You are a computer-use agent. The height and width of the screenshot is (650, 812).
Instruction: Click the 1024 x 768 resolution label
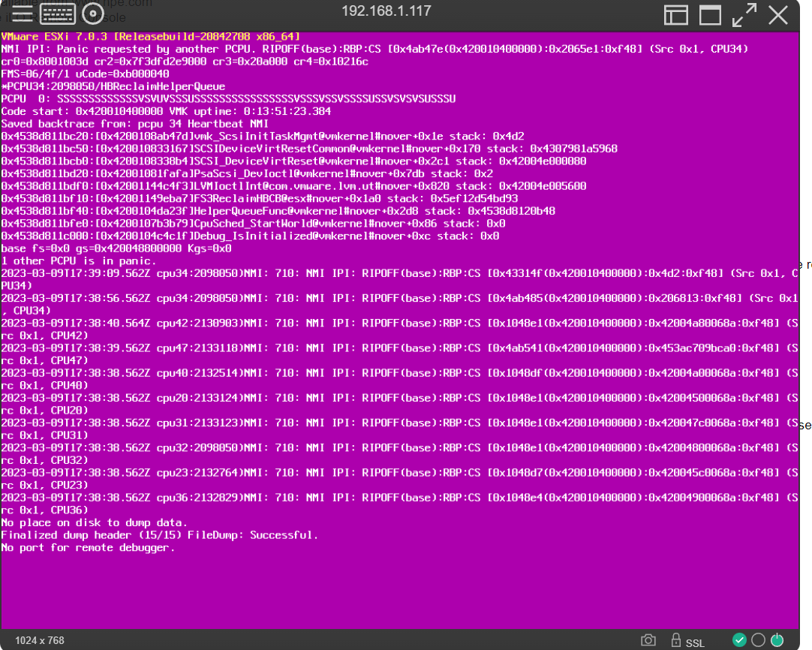[x=40, y=641]
